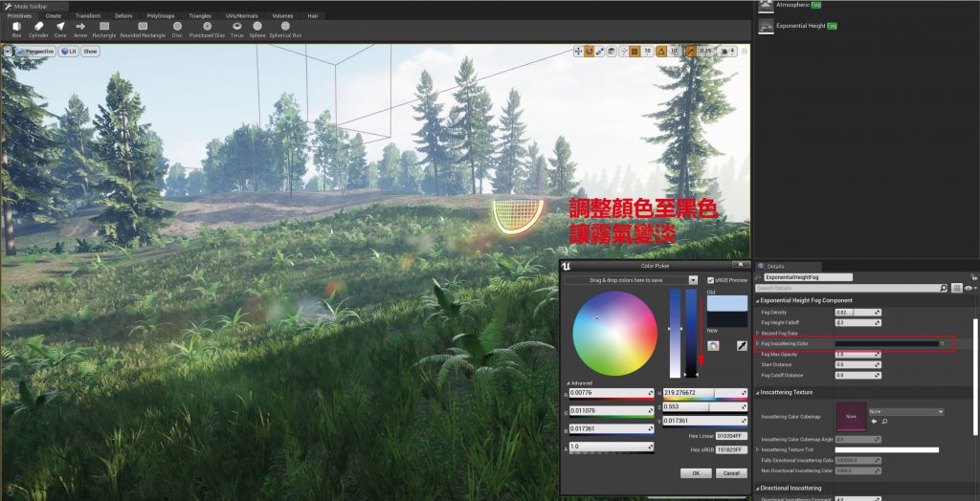
Task: Select the Torus primitive tool
Action: pyautogui.click(x=237, y=30)
